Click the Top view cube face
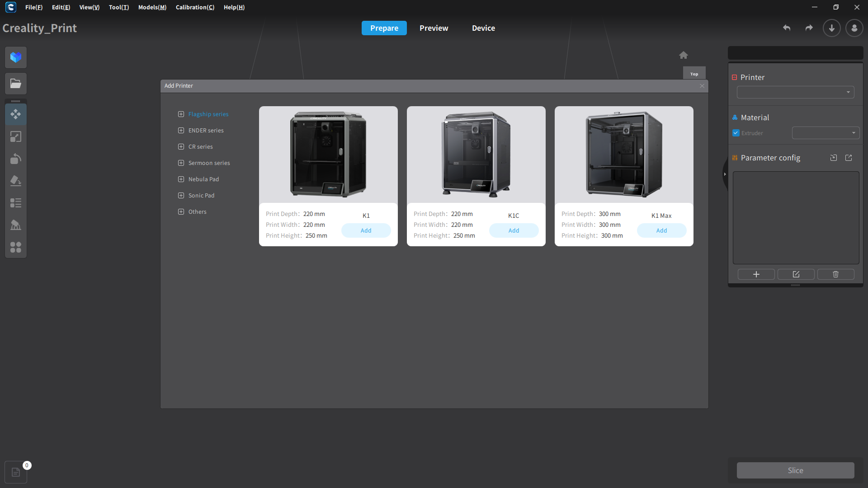The width and height of the screenshot is (868, 488). 694,74
